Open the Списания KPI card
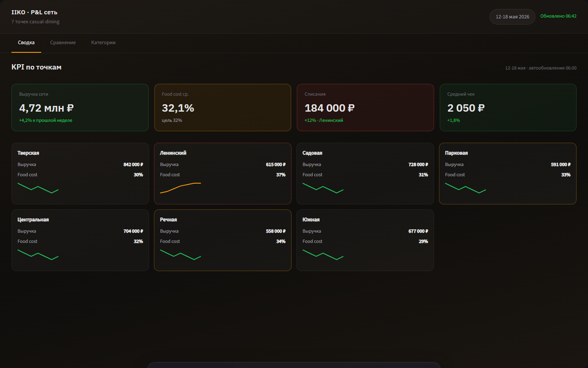This screenshot has width=588, height=368. [x=365, y=108]
